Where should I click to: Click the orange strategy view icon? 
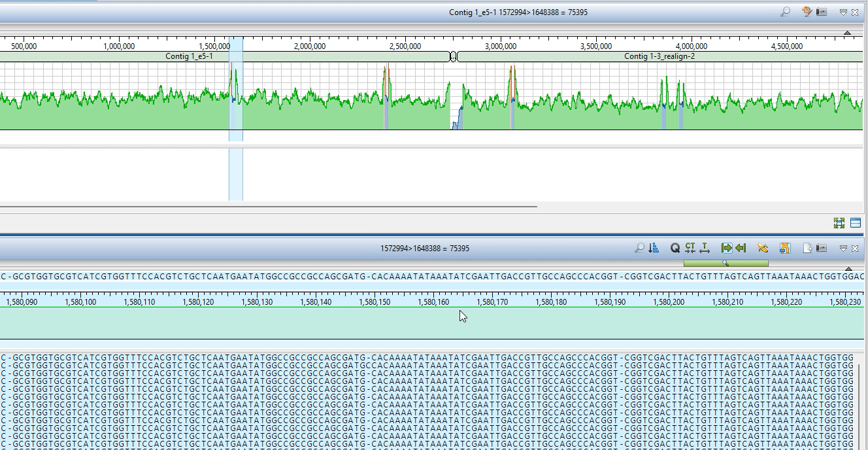click(785, 248)
